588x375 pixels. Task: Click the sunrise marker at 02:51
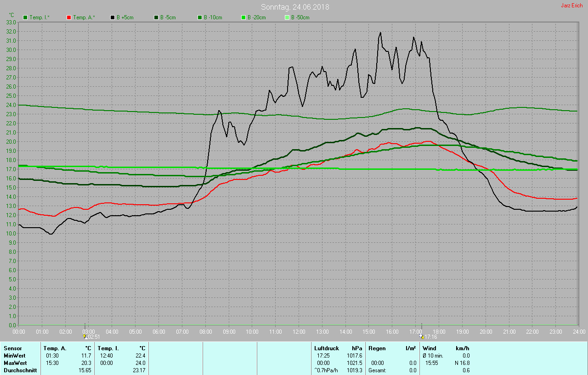tap(85, 336)
